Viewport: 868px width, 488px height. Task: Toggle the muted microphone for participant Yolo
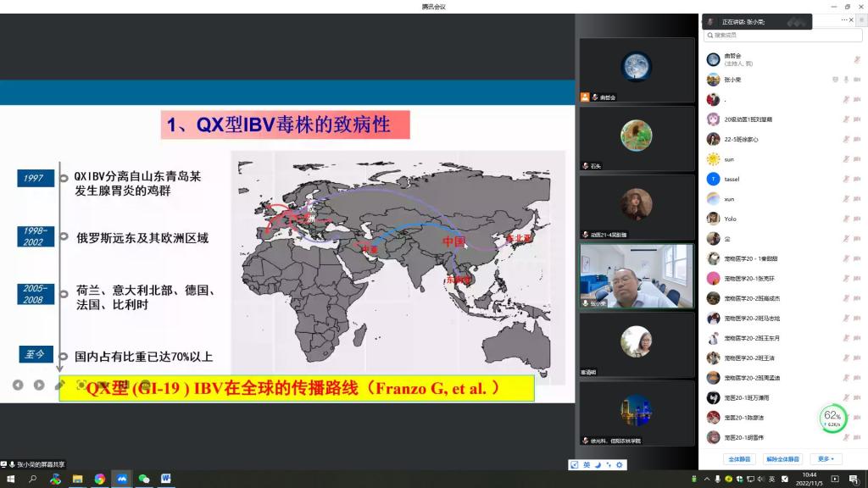point(846,219)
